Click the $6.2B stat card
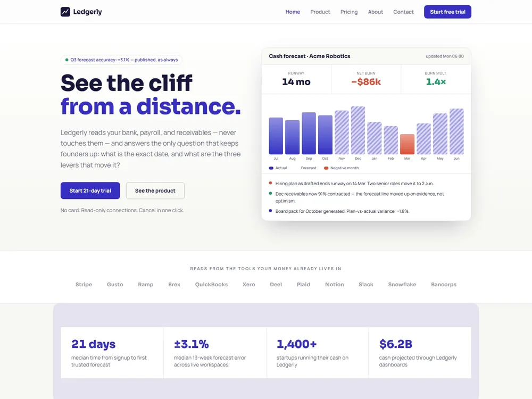Screen dimensions: 532x399 point(420,353)
